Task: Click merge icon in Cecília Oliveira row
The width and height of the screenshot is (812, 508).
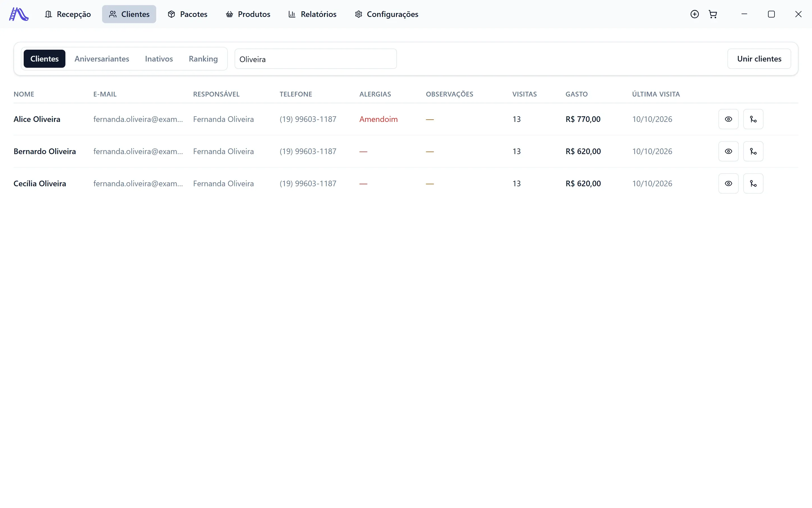Action: click(753, 183)
